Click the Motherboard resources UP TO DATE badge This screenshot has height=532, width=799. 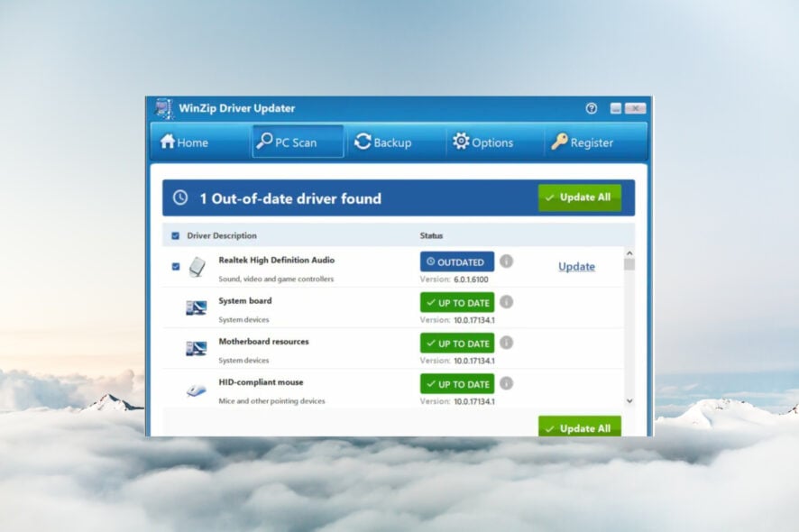[457, 343]
